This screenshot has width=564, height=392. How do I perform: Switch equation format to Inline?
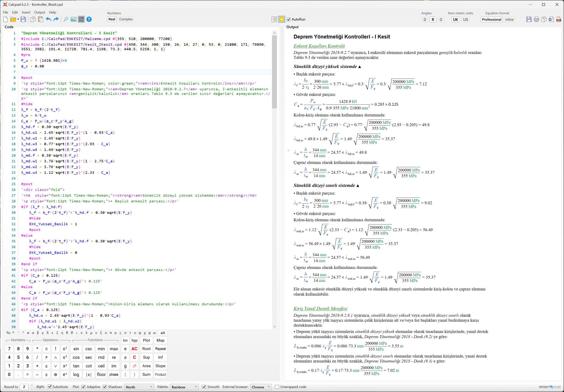(x=509, y=20)
